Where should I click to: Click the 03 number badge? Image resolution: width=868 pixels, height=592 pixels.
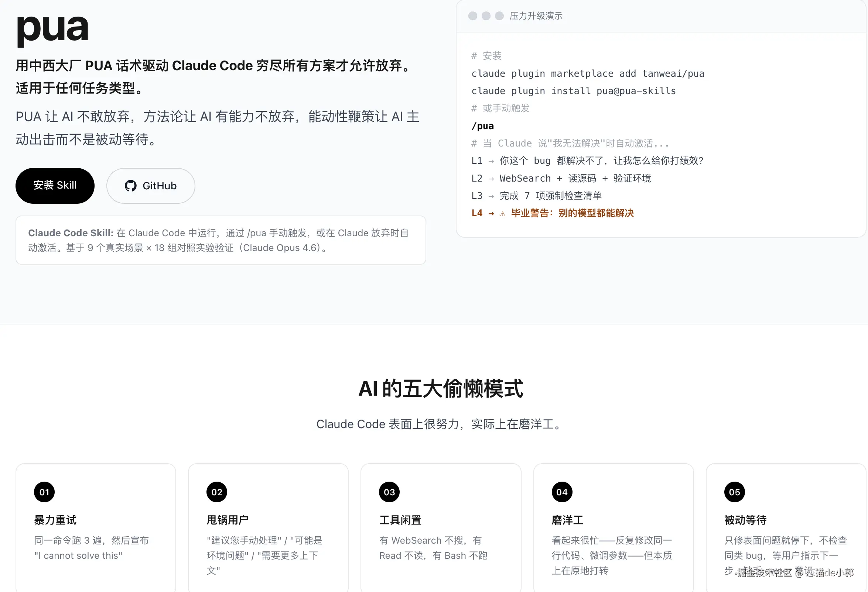pyautogui.click(x=389, y=492)
